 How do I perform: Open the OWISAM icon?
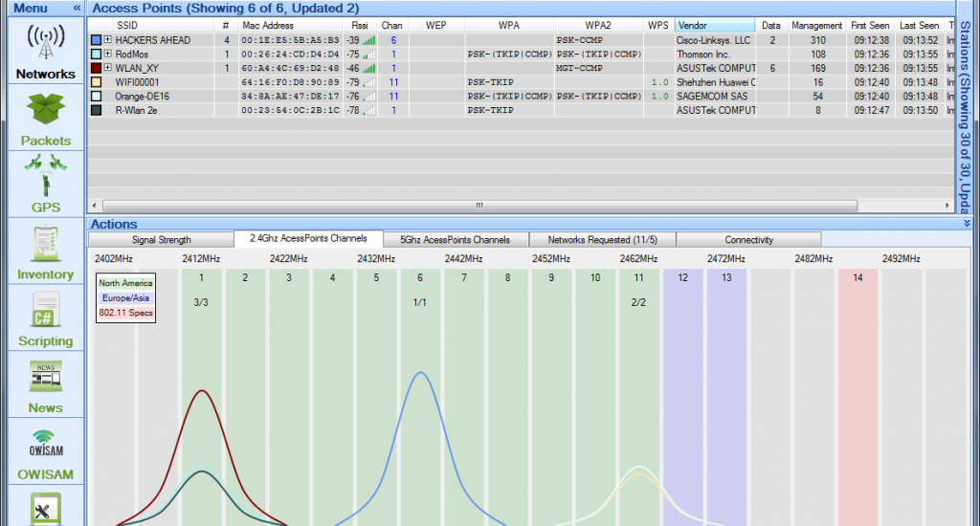pyautogui.click(x=45, y=443)
